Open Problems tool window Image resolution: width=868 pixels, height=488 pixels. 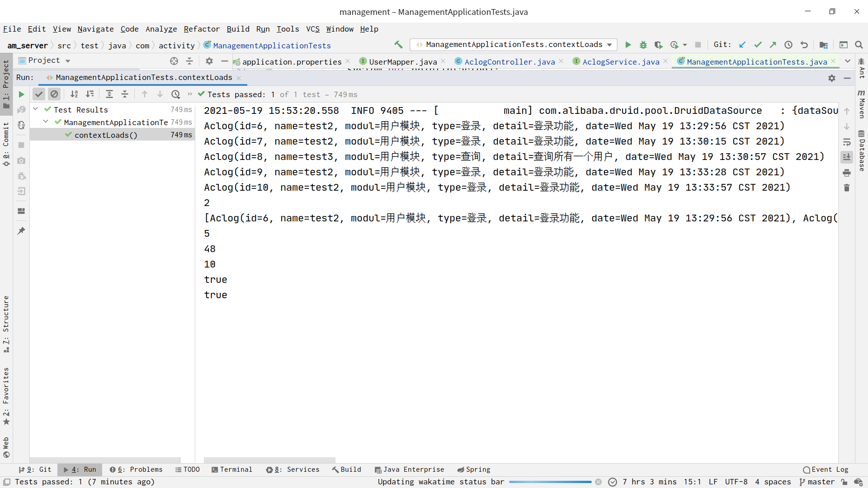[x=136, y=469]
